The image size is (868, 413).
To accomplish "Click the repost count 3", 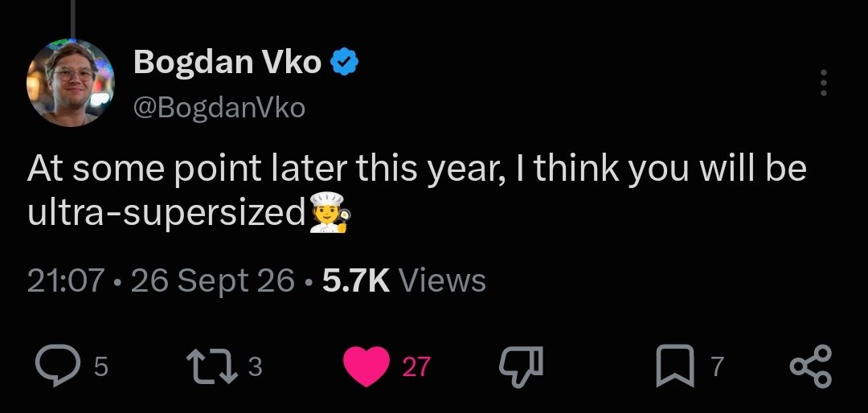I will pos(255,366).
